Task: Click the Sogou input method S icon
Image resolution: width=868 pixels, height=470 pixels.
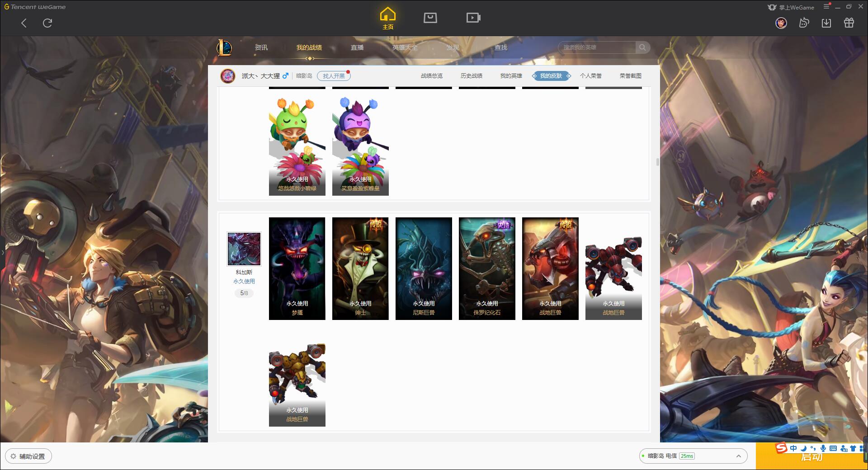Action: coord(782,448)
